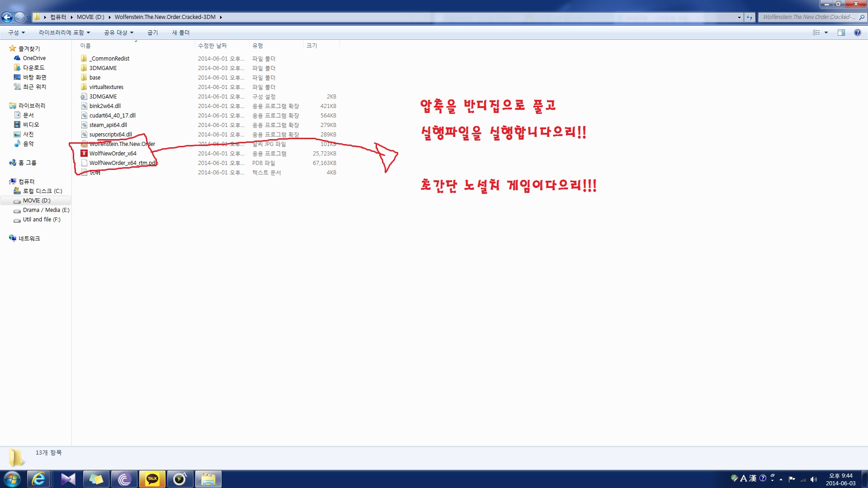
Task: Open 라이브러리에 포함 menu
Action: (x=64, y=33)
